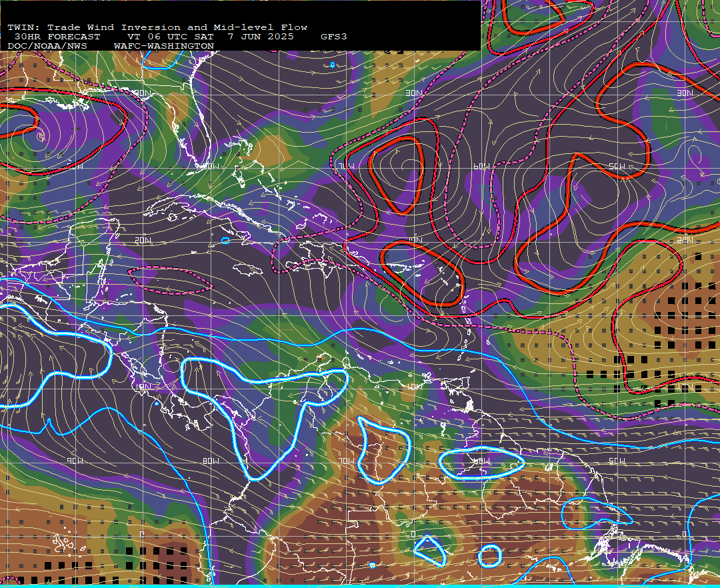Click the '30N' latitude label beside Florida
Screen dimensions: 720x588
(x=143, y=93)
